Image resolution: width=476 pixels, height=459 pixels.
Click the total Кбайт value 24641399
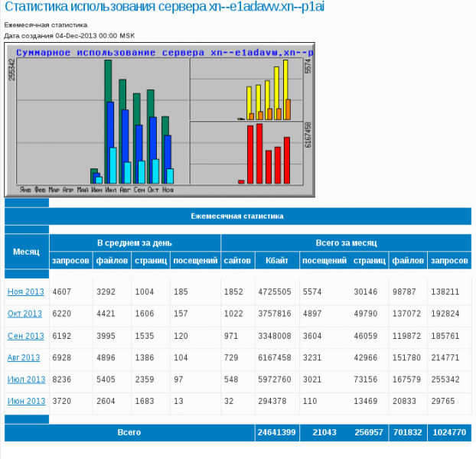pos(275,432)
